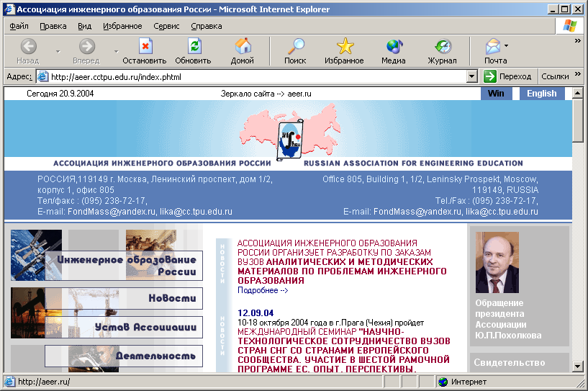Go back with the Назад button

pyautogui.click(x=28, y=51)
